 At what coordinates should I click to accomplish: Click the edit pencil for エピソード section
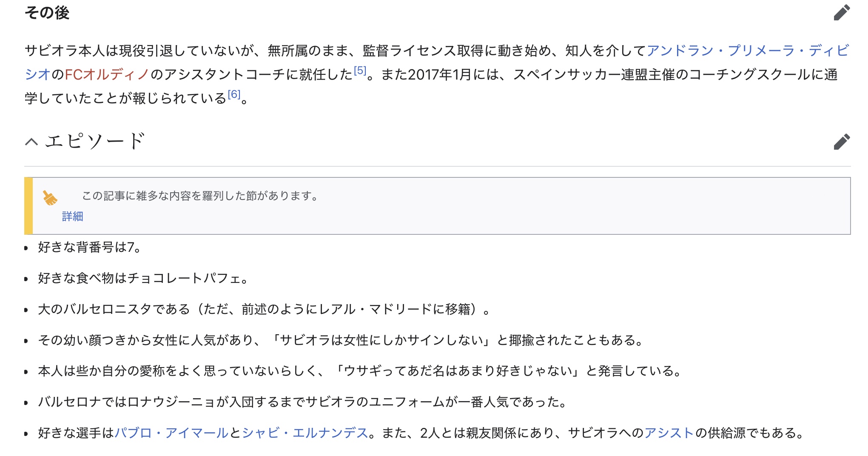coord(841,142)
